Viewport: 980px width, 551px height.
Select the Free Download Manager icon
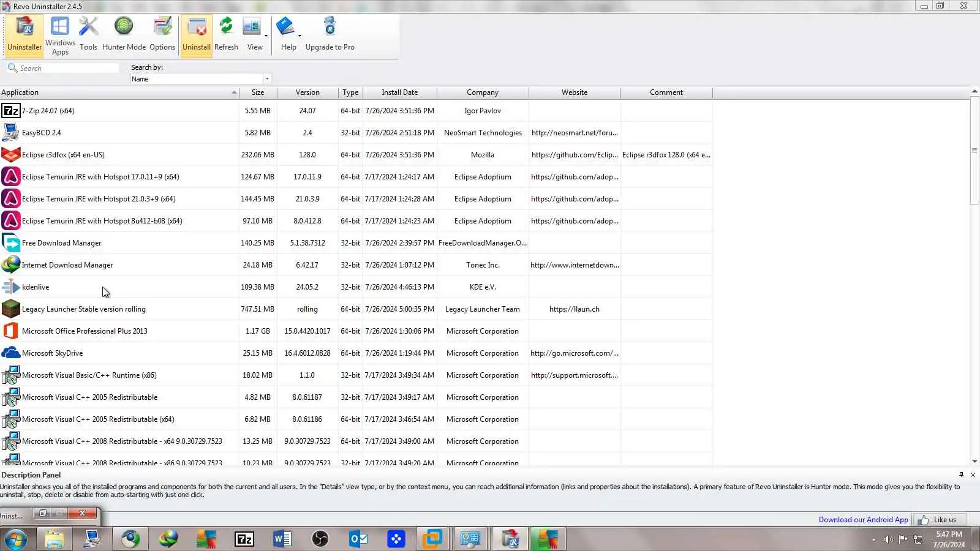pos(11,243)
